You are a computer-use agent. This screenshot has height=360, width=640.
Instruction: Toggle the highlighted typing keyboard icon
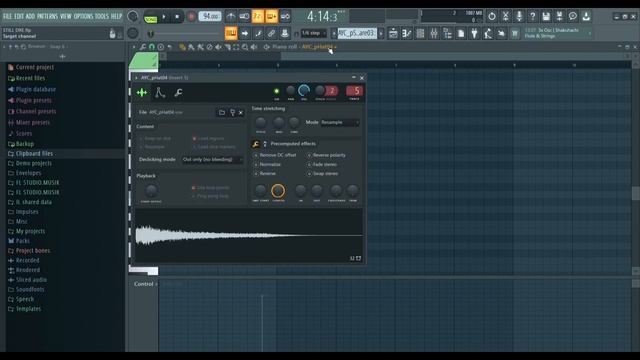231,33
